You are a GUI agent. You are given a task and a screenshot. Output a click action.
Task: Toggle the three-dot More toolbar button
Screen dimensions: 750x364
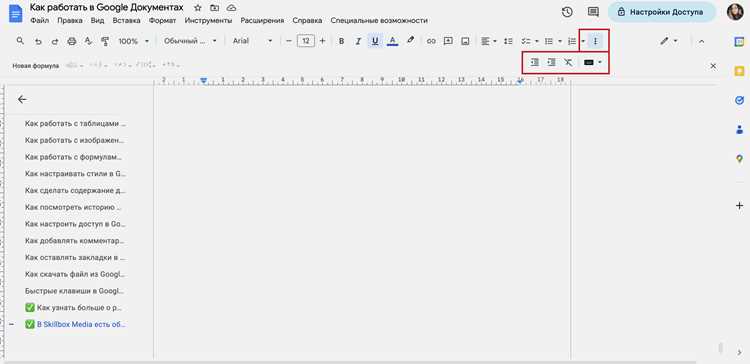(x=596, y=42)
